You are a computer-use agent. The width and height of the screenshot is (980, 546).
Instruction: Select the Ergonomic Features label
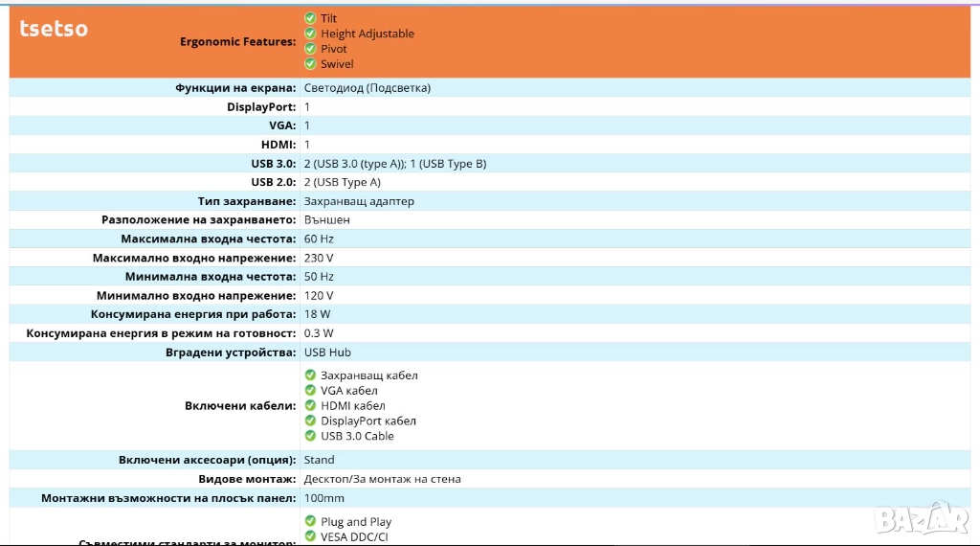[x=237, y=41]
